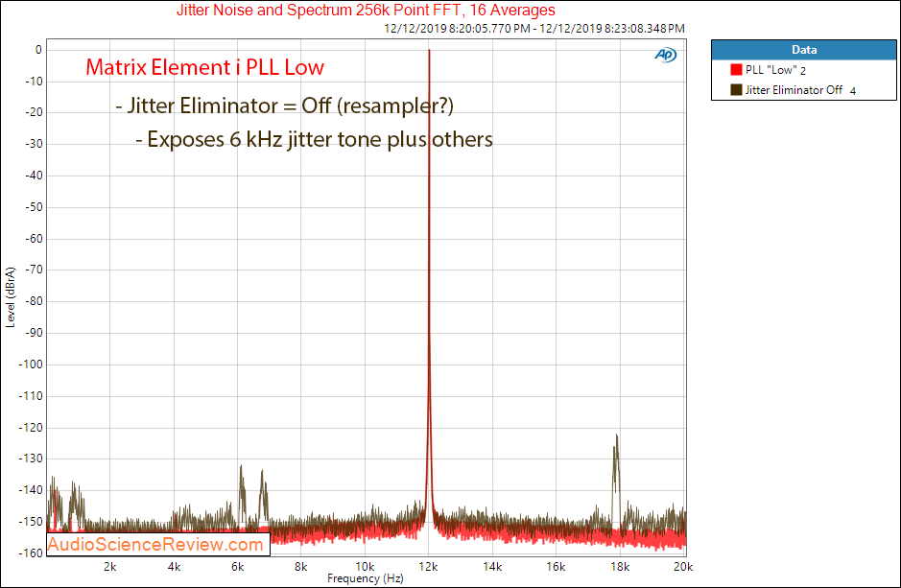
Task: Click the 0 level tick label
Action: coord(38,50)
